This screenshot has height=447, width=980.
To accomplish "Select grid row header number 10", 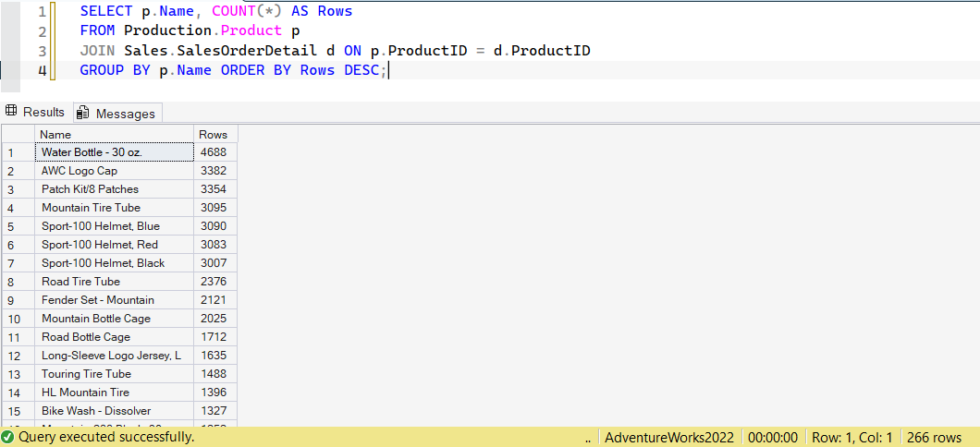I will tap(18, 319).
